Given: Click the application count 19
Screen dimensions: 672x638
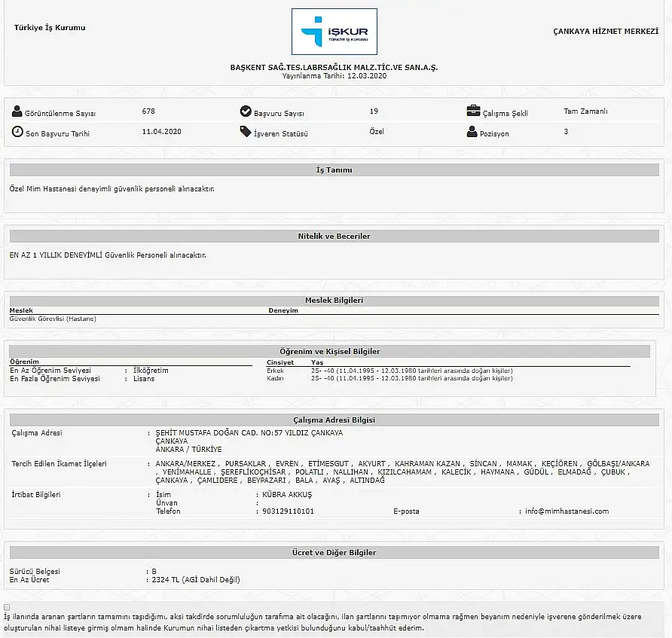Looking at the screenshot, I should point(374,111).
